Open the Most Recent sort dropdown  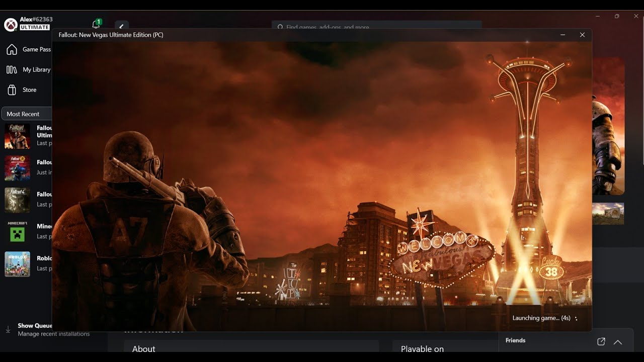point(27,114)
